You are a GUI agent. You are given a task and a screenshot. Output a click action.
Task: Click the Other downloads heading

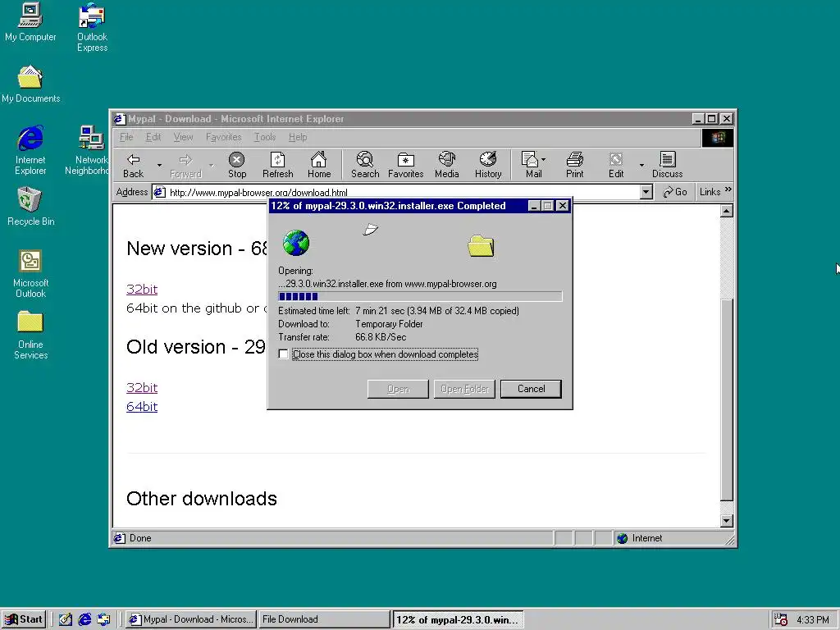tap(202, 499)
